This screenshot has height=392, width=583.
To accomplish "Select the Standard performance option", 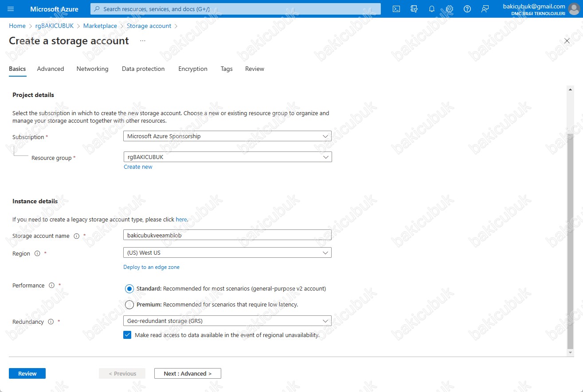I will [129, 289].
